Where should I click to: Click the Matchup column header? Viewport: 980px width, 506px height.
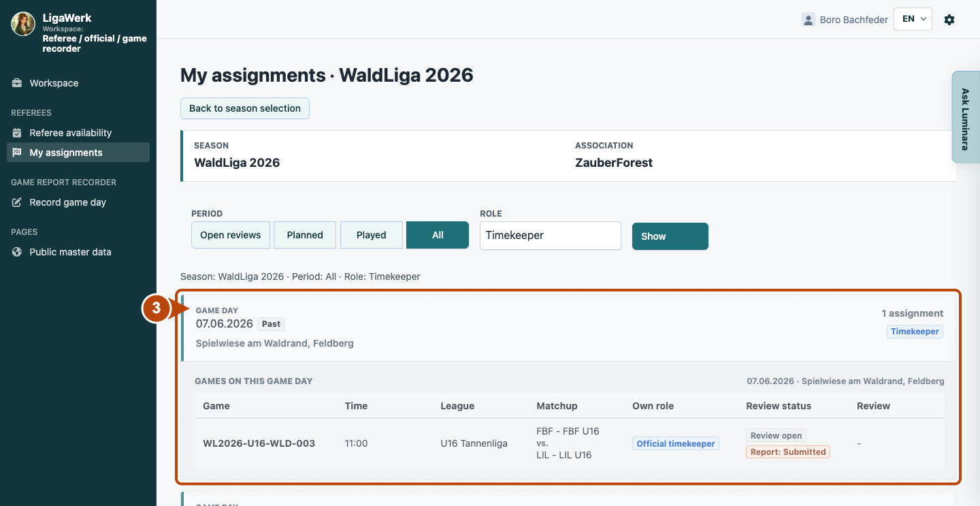(x=557, y=406)
